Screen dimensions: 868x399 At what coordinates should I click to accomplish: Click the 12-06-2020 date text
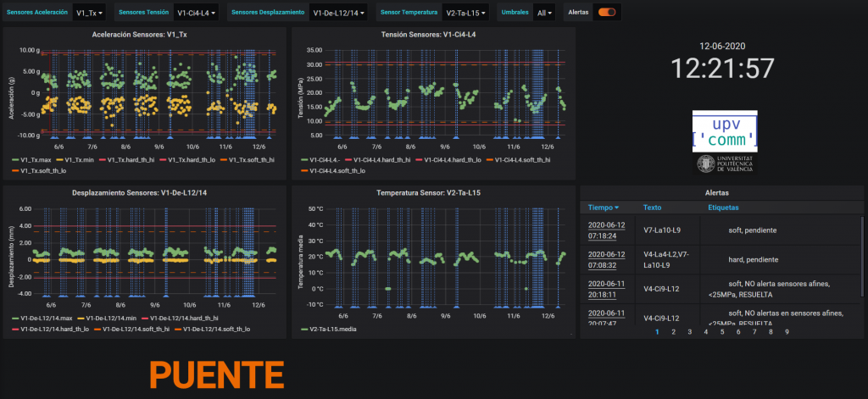point(722,46)
